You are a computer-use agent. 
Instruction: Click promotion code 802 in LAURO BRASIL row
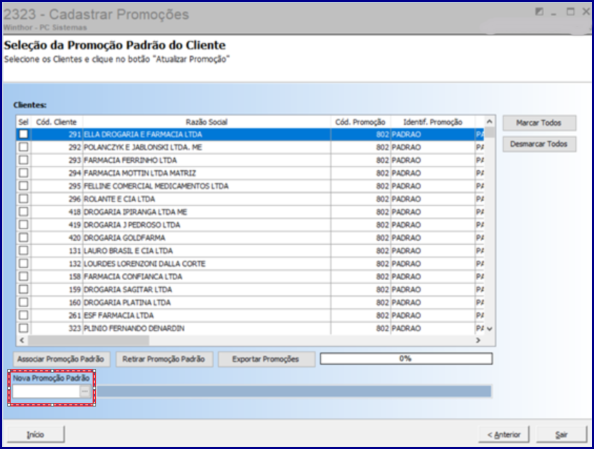pos(361,251)
